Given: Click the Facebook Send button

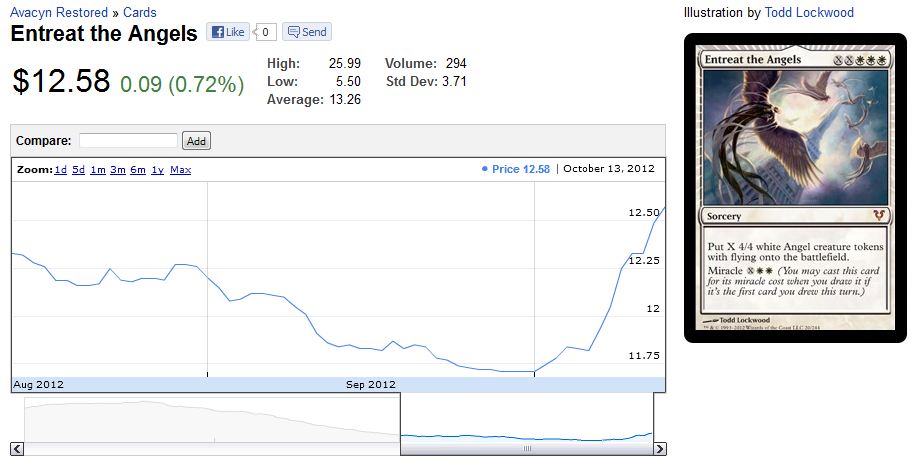Looking at the screenshot, I should pos(306,32).
